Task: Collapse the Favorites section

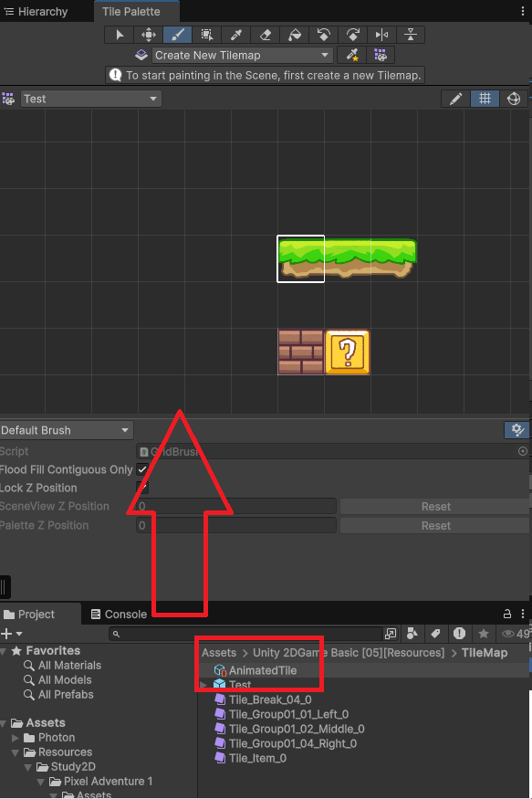Action: [4, 651]
